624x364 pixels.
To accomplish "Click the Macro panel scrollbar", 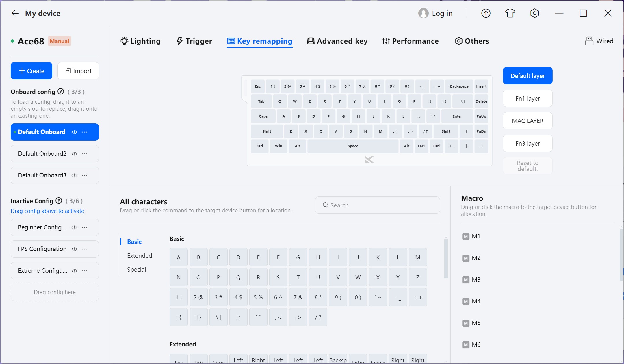I will 621,255.
